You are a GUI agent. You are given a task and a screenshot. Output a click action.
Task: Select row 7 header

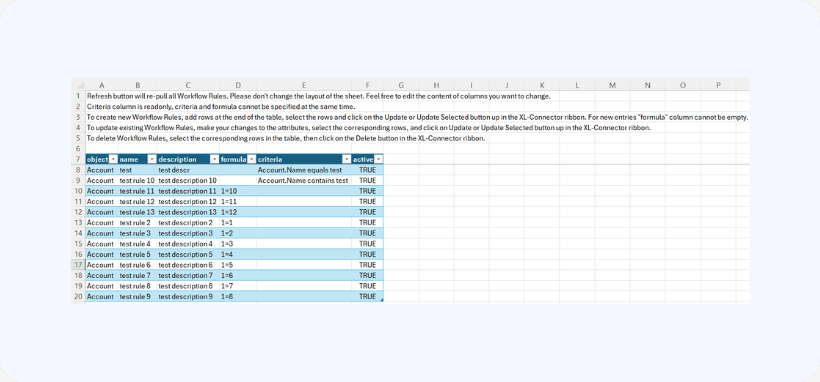pyautogui.click(x=78, y=159)
